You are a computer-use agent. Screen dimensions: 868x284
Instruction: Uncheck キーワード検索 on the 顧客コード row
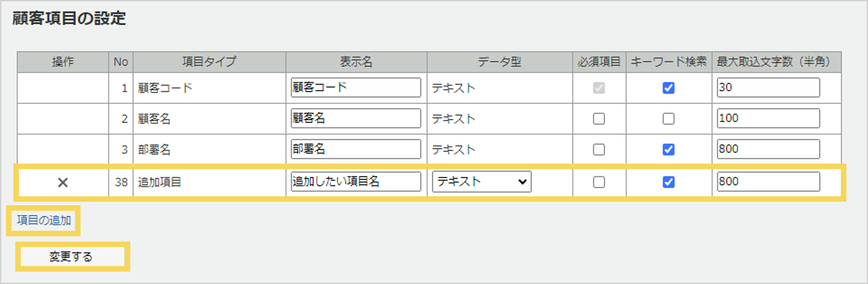669,87
